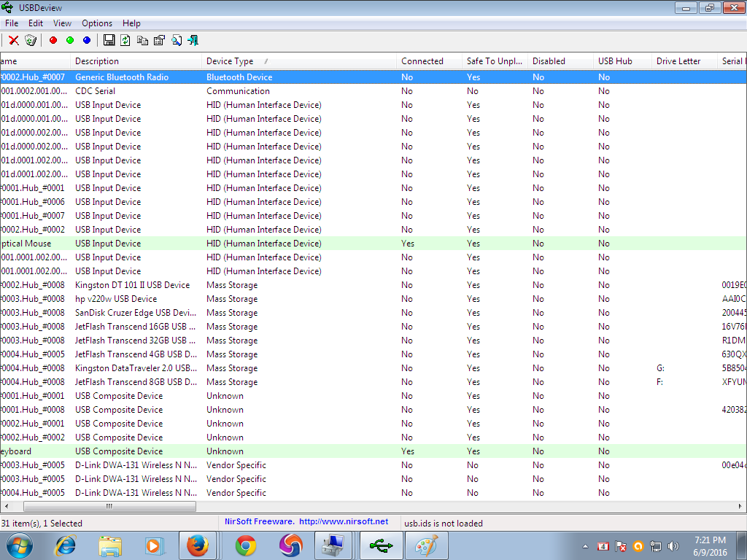Open Find with the magnifier icon
The height and width of the screenshot is (560, 747).
pos(177,41)
